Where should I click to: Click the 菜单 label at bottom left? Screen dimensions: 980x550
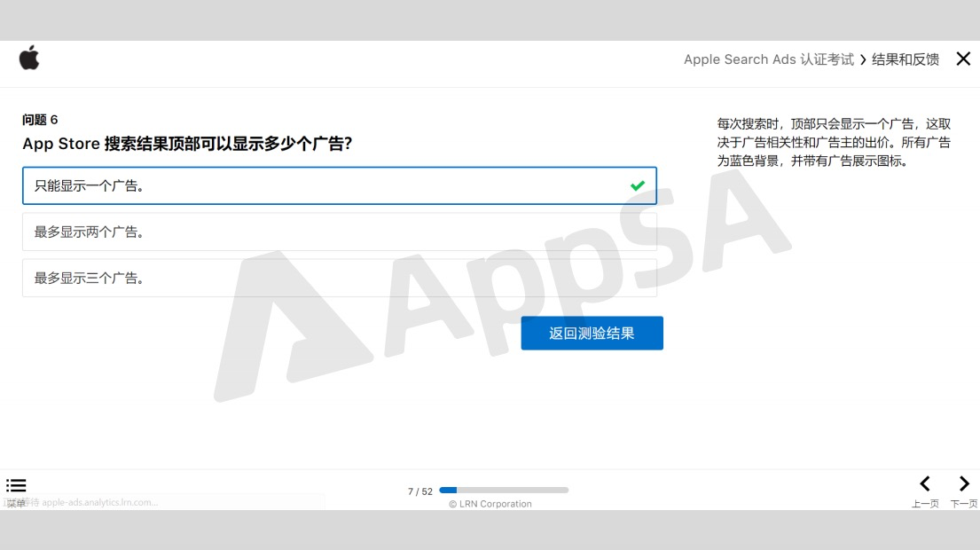16,503
